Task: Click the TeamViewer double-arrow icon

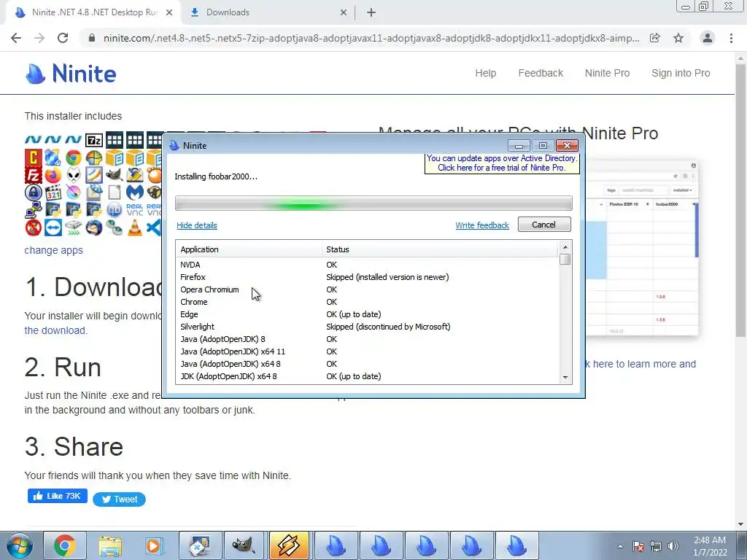Action: tap(53, 227)
